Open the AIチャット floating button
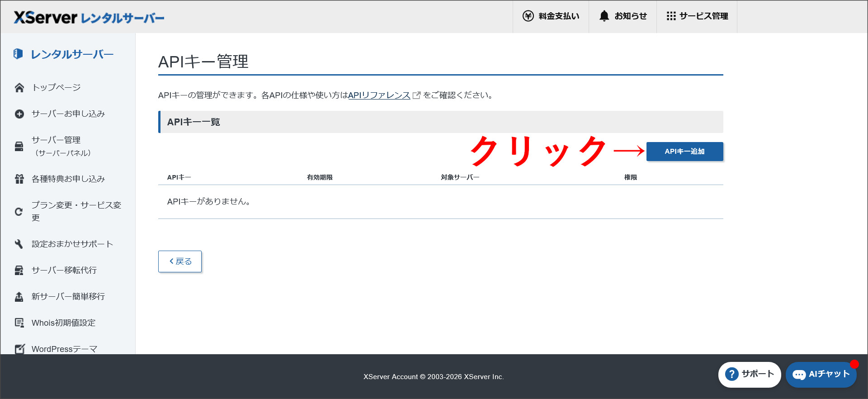Screen dimensions: 868x399 click(821, 375)
